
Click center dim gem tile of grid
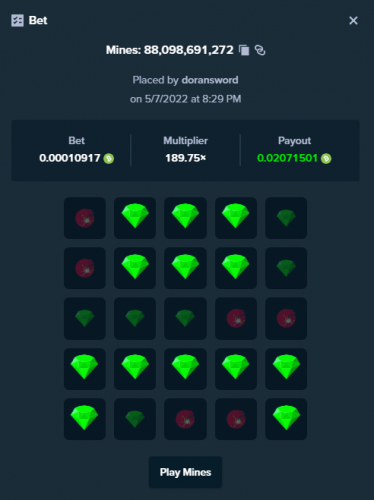tap(185, 319)
